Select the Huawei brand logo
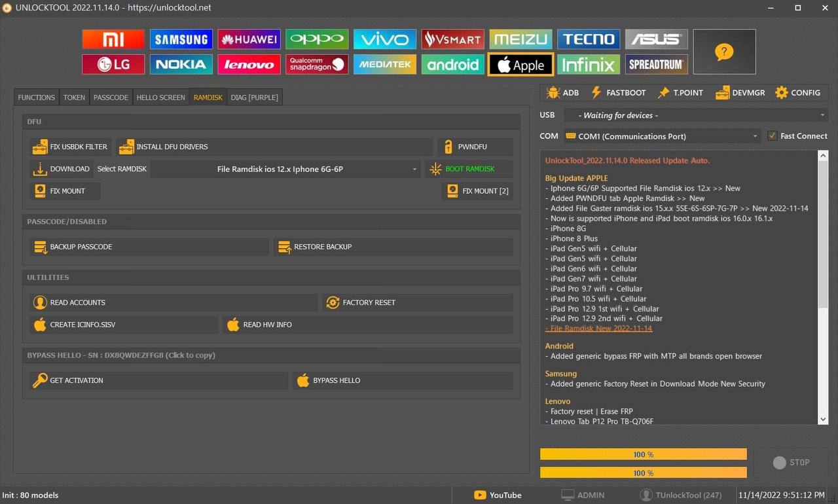The height and width of the screenshot is (504, 838). click(x=249, y=39)
